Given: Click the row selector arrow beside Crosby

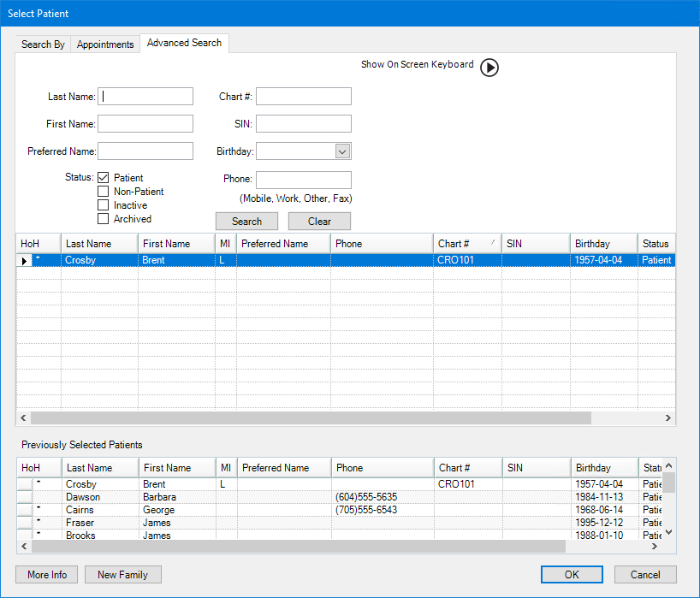Looking at the screenshot, I should [24, 260].
